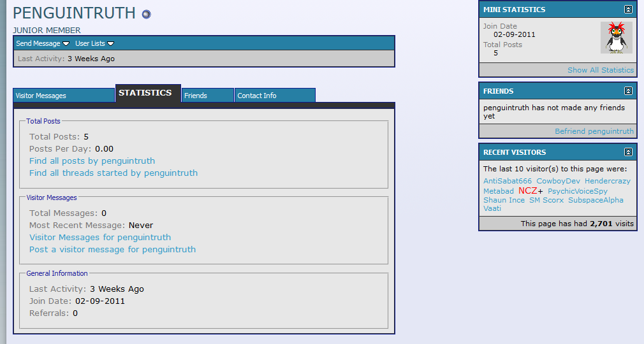Click Show All Statistics link
This screenshot has height=344, width=644.
tap(601, 70)
